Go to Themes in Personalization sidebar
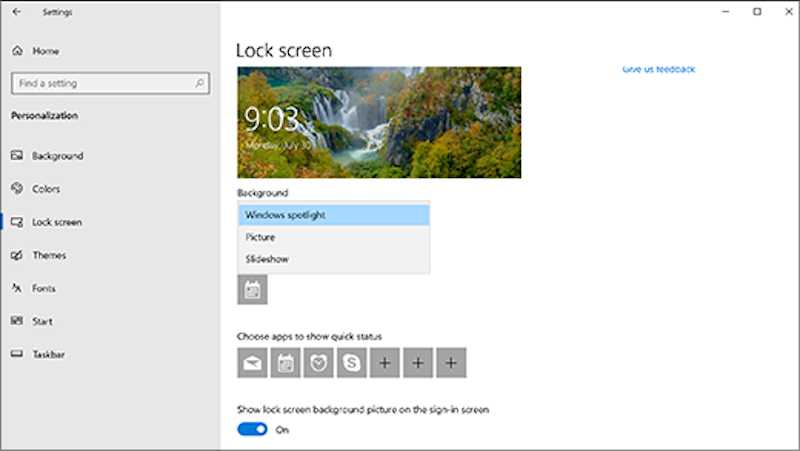This screenshot has height=451, width=800. coord(49,255)
